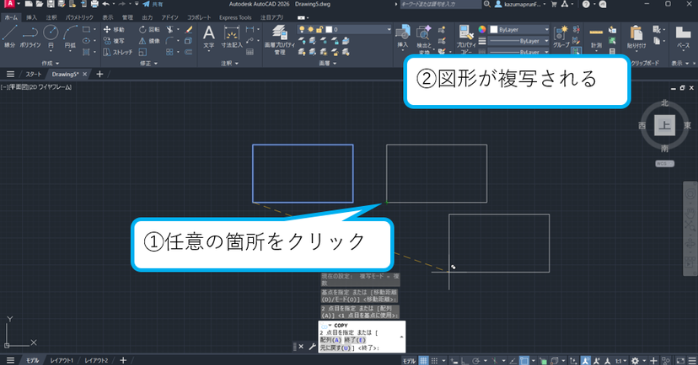Switch to the 管理 ribbon tab

point(128,17)
